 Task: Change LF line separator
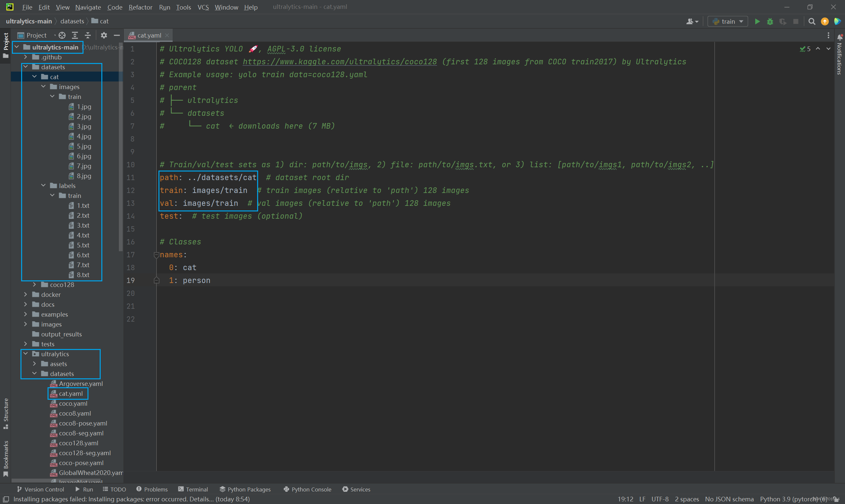(x=642, y=499)
